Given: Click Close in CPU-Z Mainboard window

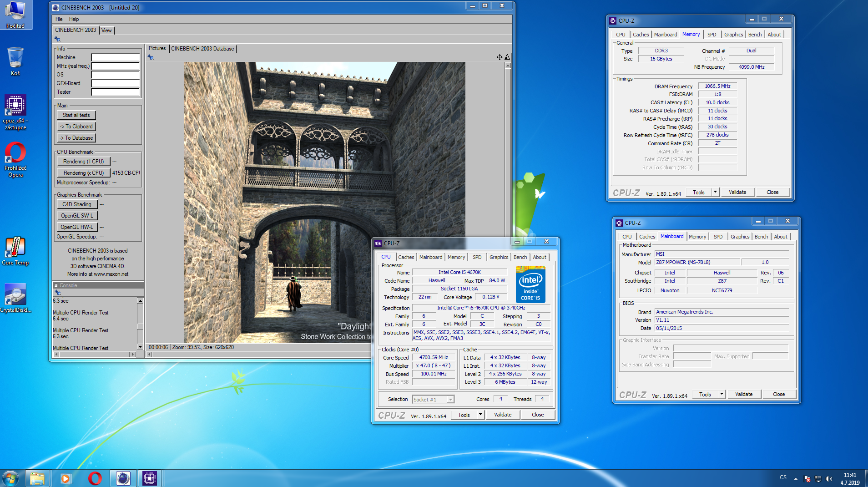Looking at the screenshot, I should pyautogui.click(x=779, y=394).
